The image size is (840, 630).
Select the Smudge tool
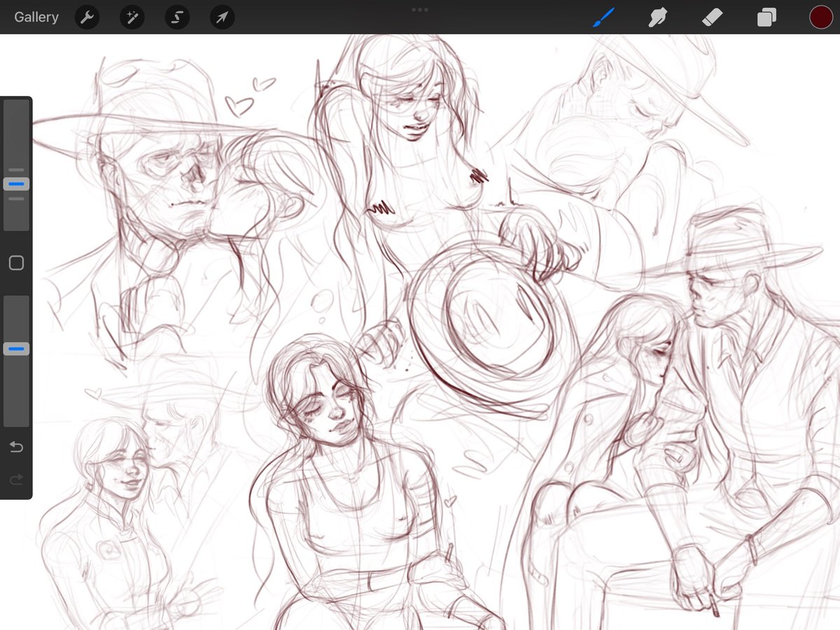657,17
